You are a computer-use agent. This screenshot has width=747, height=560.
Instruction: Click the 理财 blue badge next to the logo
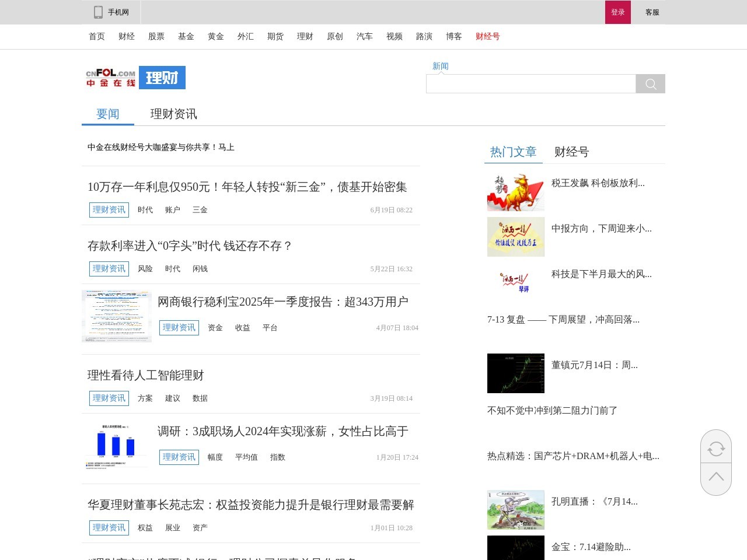[163, 77]
